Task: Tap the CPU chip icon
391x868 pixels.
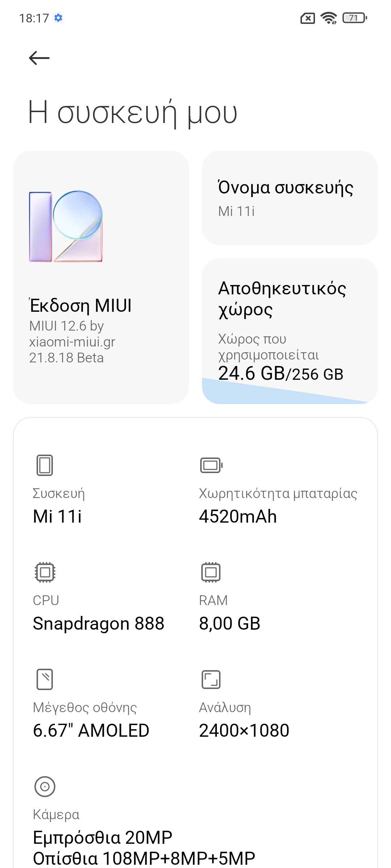Action: (x=45, y=572)
